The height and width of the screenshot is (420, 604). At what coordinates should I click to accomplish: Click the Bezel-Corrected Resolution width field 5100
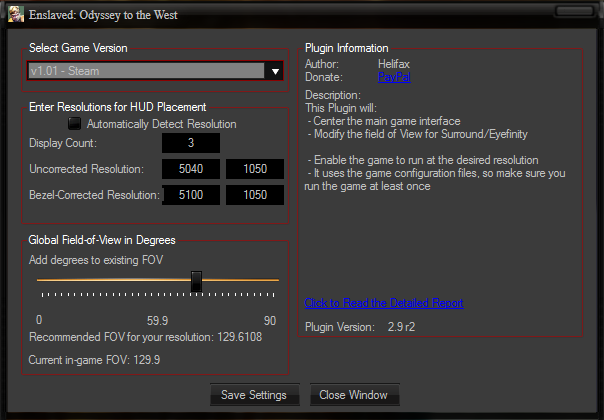click(x=191, y=195)
